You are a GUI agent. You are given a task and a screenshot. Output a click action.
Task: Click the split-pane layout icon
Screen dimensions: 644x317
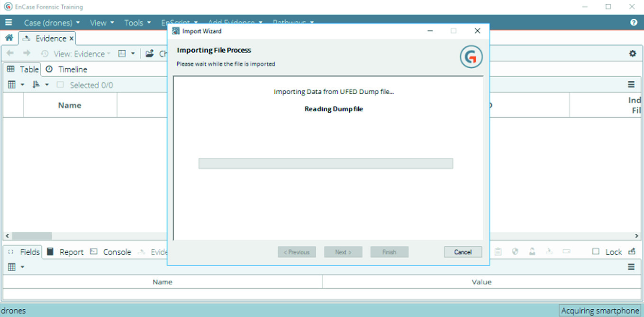[122, 53]
